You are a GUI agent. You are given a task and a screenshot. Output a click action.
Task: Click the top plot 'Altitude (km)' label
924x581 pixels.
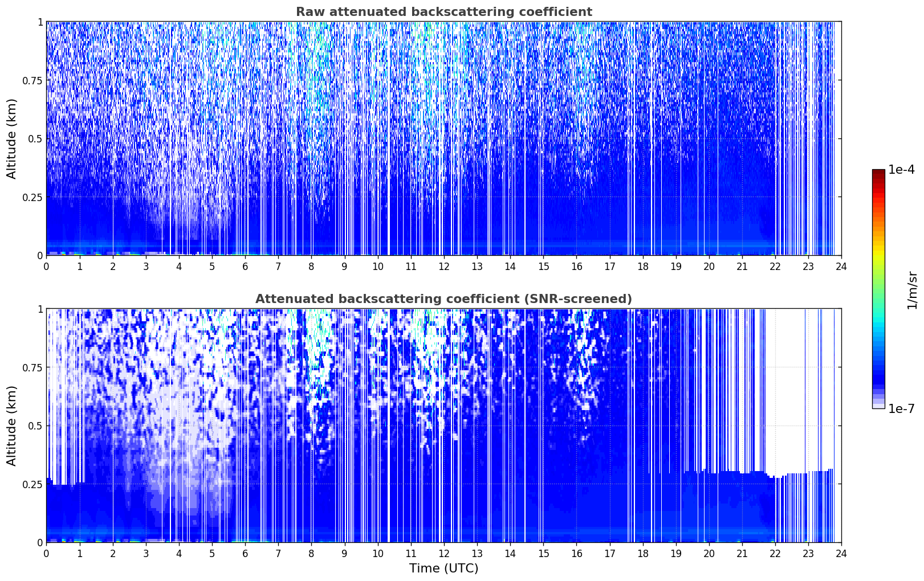[x=12, y=138]
